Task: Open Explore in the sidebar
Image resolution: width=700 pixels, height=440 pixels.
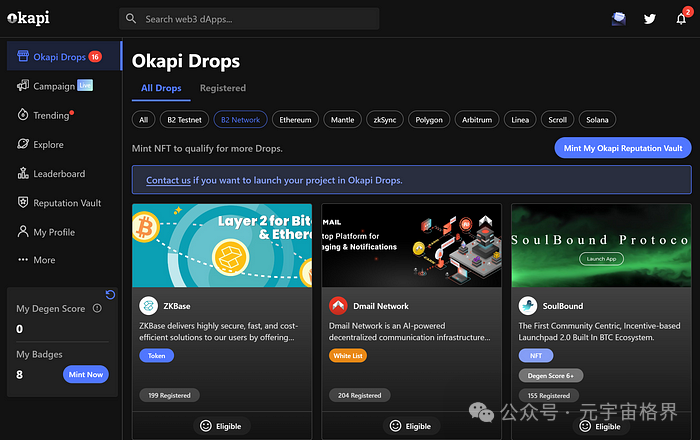Action: (64, 144)
